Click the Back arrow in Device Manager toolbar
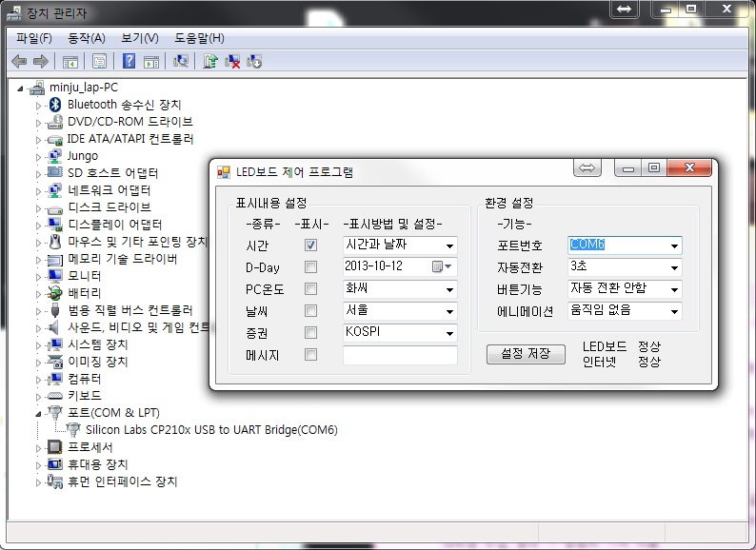 [x=19, y=61]
